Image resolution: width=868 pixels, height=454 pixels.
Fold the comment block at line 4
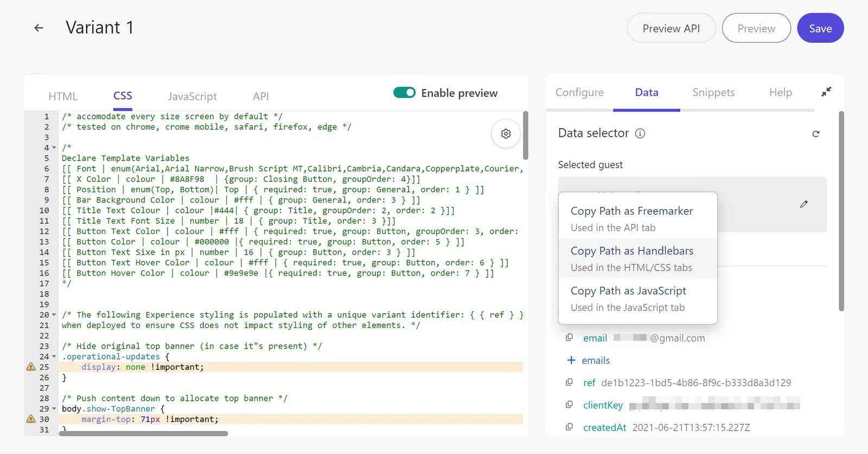tap(54, 148)
